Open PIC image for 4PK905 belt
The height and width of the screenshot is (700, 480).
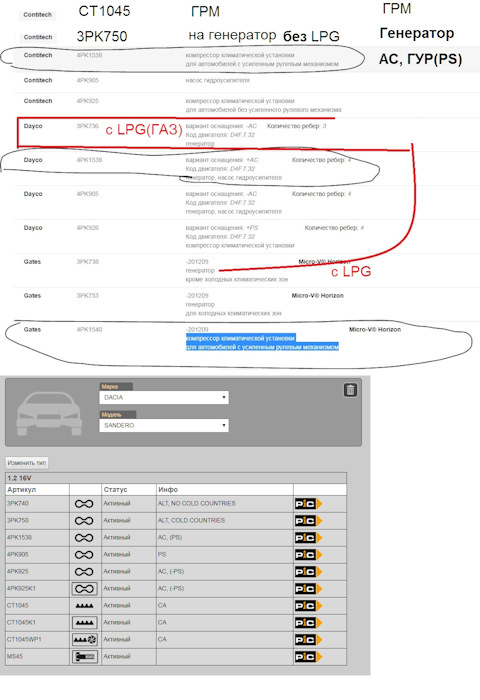pyautogui.click(x=308, y=555)
